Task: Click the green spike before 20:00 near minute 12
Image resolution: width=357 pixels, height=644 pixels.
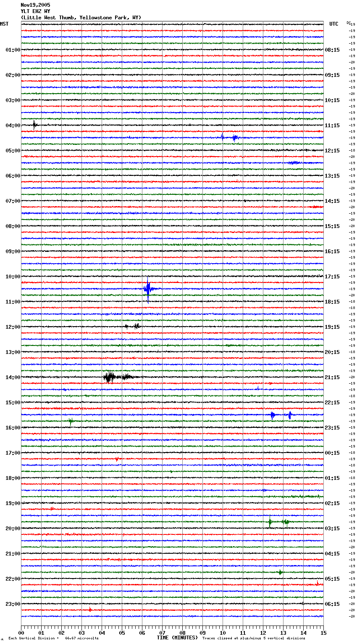Action: coord(270,522)
